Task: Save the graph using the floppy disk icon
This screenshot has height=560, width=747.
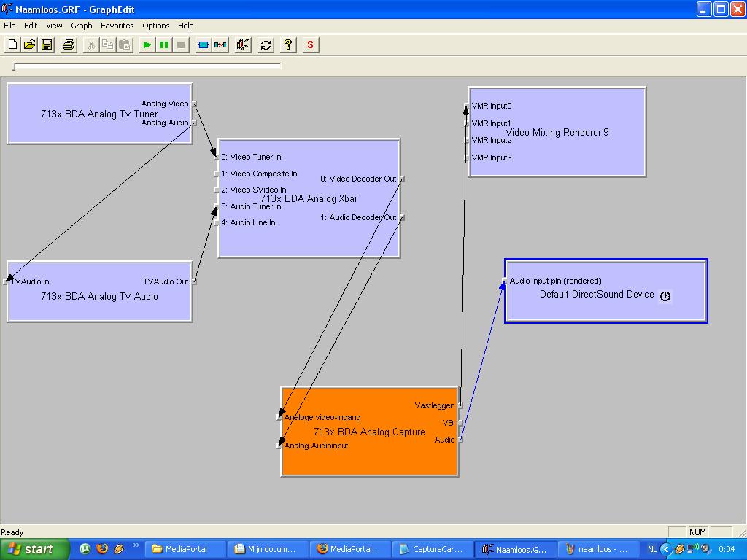Action: [46, 45]
